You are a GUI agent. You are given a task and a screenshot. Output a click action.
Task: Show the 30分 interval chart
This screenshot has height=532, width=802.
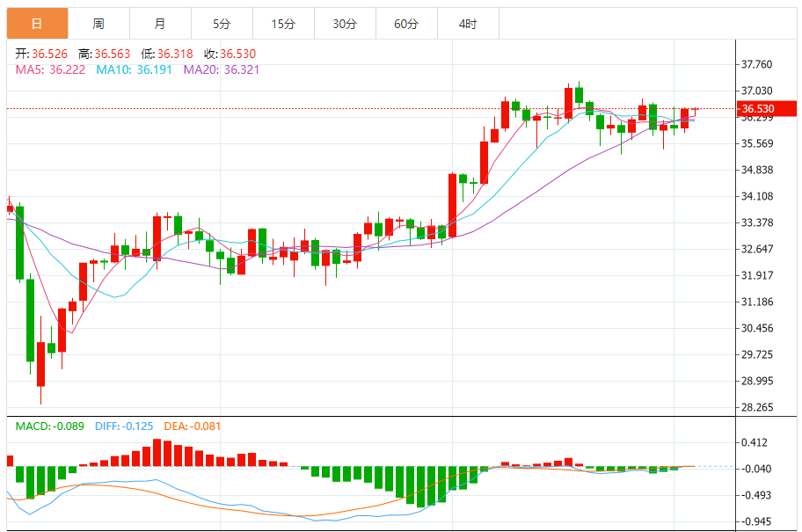coord(345,24)
